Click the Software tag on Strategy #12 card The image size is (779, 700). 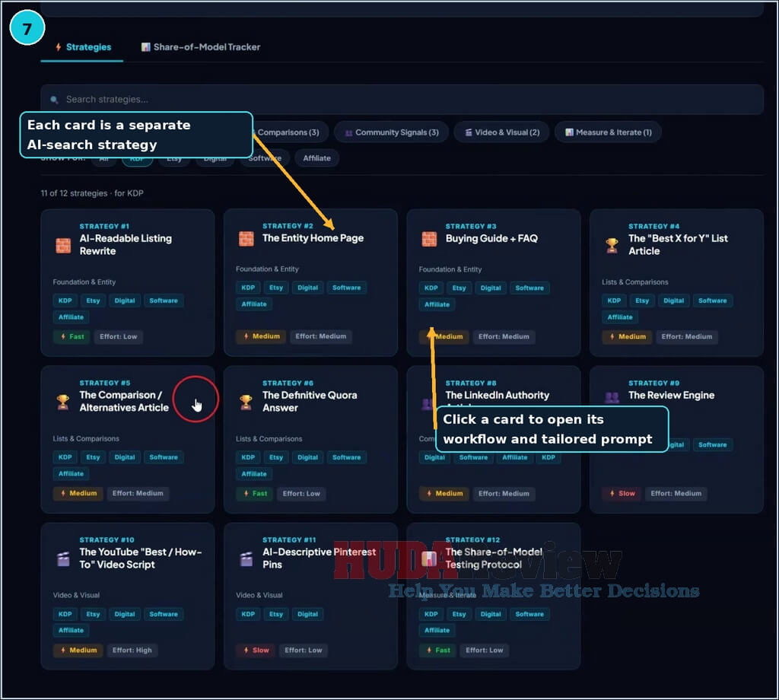pos(529,615)
